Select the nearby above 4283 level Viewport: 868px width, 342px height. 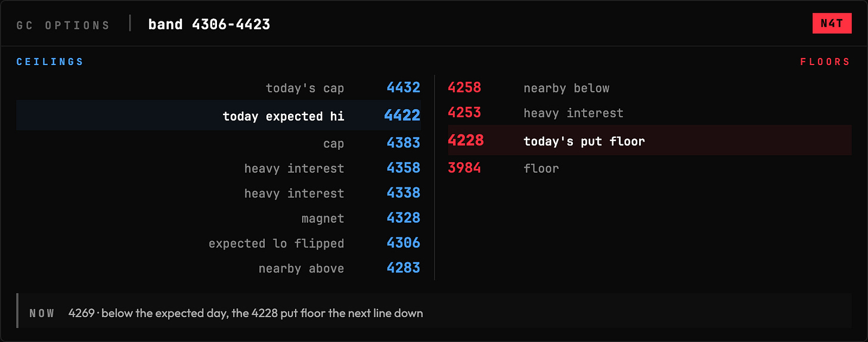(219, 269)
